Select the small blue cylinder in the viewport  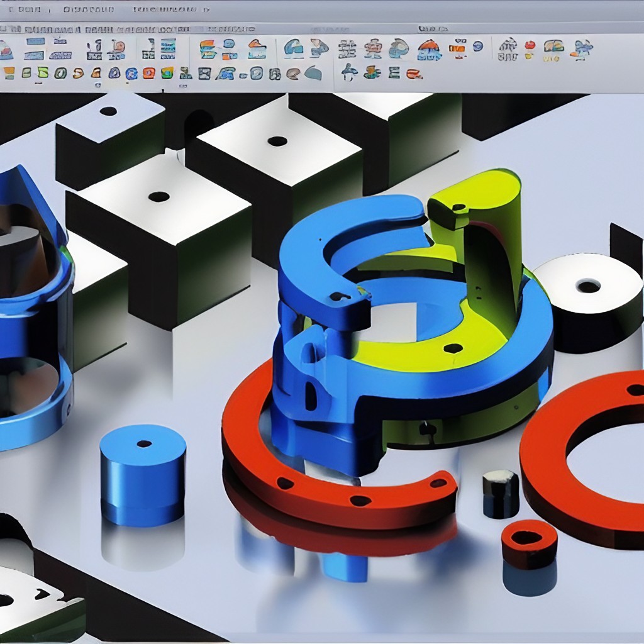click(143, 475)
